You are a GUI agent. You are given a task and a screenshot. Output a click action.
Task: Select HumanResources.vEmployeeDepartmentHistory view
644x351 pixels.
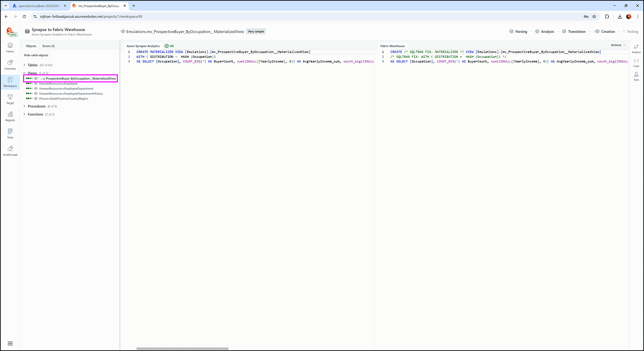70,93
